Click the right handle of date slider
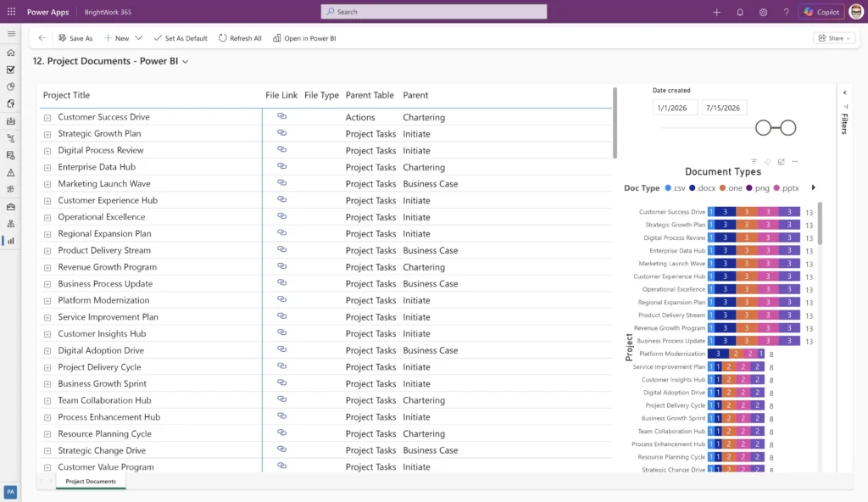Viewport: 868px width, 502px height. pos(788,128)
